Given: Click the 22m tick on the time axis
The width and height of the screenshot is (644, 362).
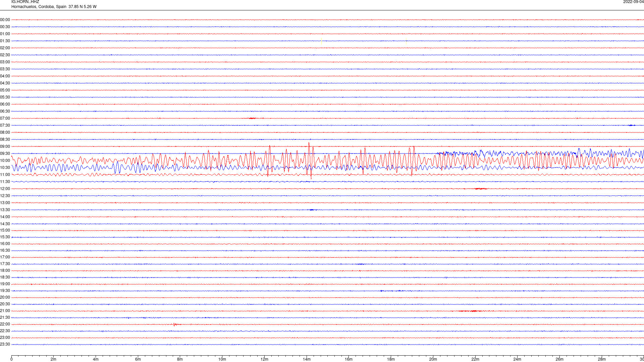Looking at the screenshot, I should 475,359.
